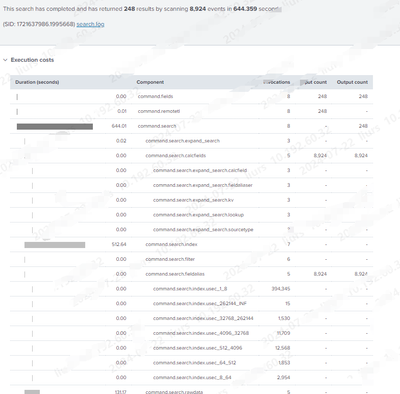Image resolution: width=400 pixels, height=394 pixels.
Task: Select the command.fields row name
Action: 155,96
